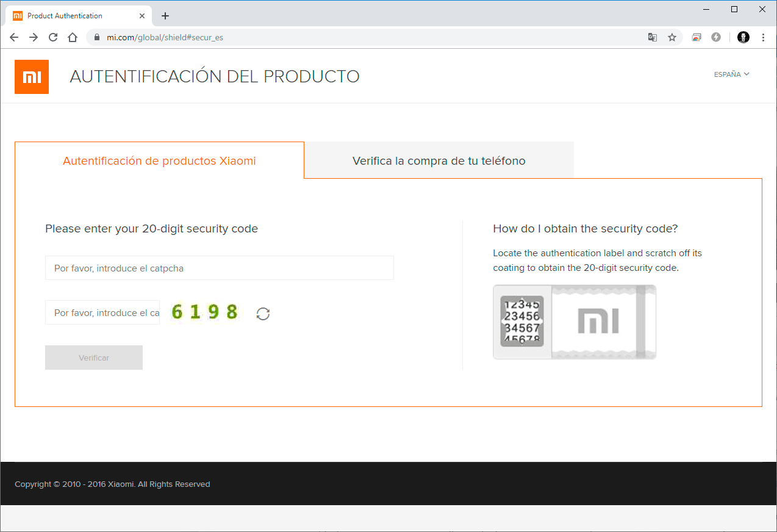Open a new browser tab

pos(165,16)
